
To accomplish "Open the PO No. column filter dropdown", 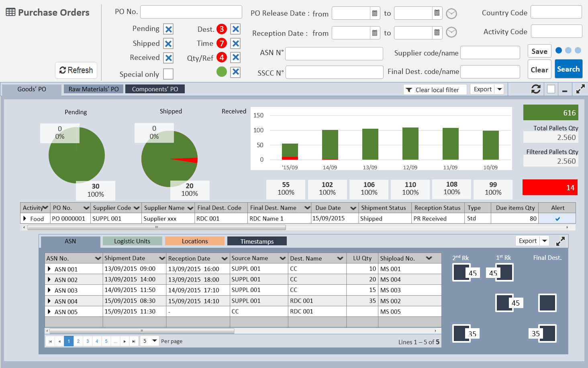I will click(x=86, y=208).
